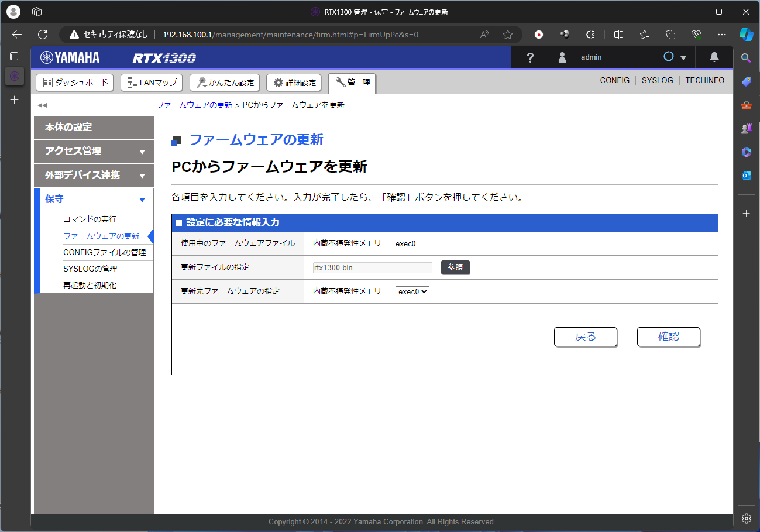This screenshot has height=532, width=760.
Task: Open Favorites list icon
Action: pyautogui.click(x=645, y=35)
